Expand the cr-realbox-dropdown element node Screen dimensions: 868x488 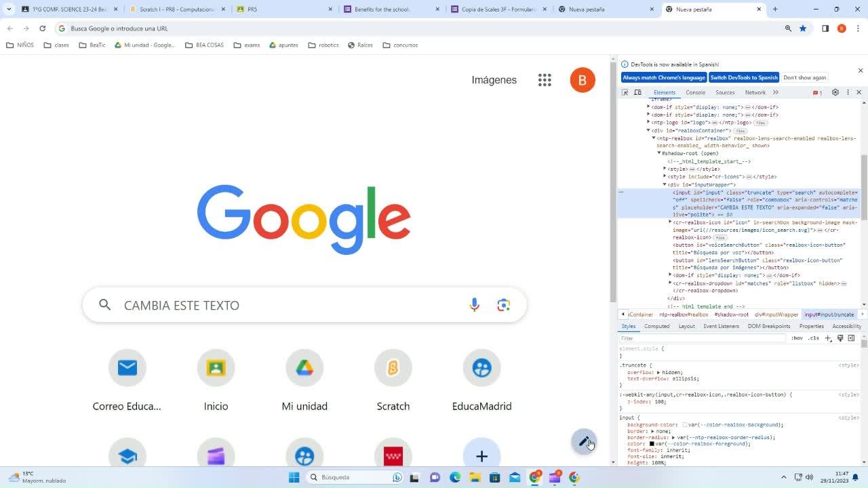coord(670,283)
